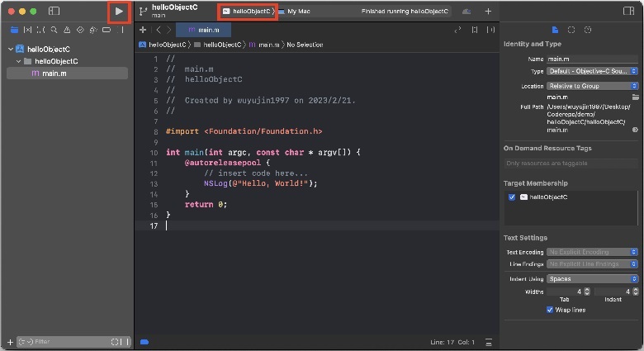644x351 pixels.
Task: Show the Issue navigator warning icon
Action: 67,30
